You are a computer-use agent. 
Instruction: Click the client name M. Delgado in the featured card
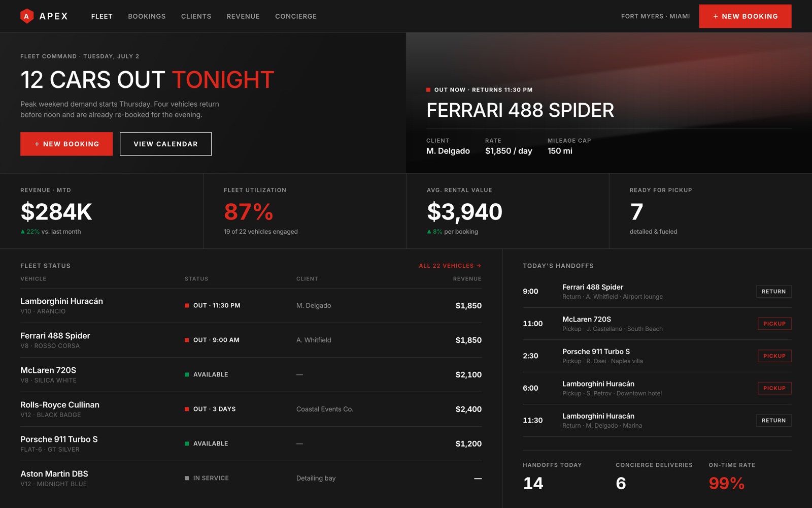pyautogui.click(x=448, y=151)
